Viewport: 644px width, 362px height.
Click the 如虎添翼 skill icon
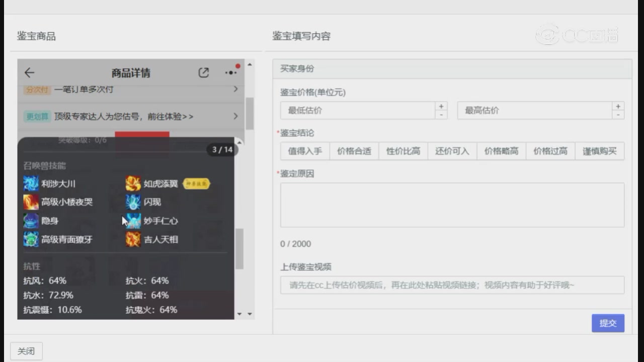(133, 184)
